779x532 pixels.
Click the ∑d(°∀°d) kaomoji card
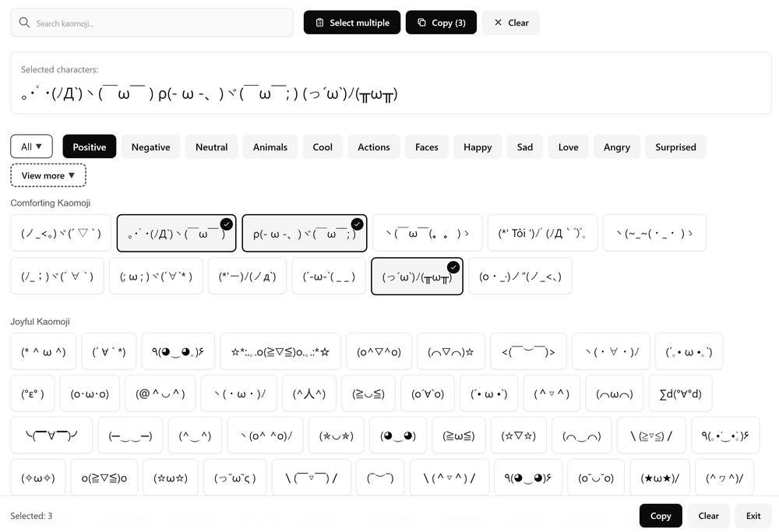tap(681, 393)
